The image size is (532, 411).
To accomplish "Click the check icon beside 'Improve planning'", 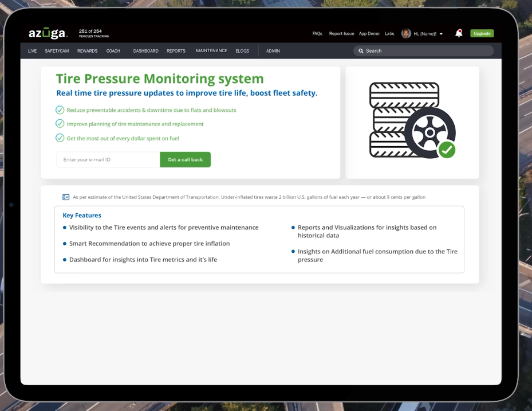I will [60, 124].
